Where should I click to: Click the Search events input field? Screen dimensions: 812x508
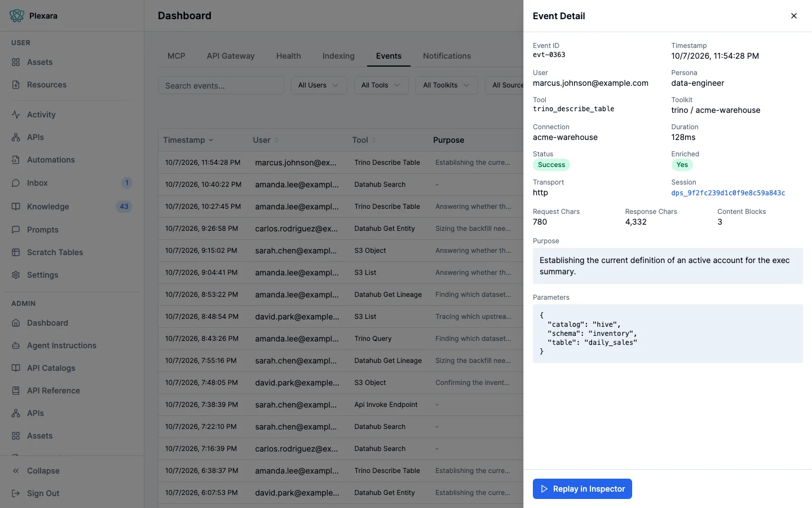pyautogui.click(x=221, y=85)
